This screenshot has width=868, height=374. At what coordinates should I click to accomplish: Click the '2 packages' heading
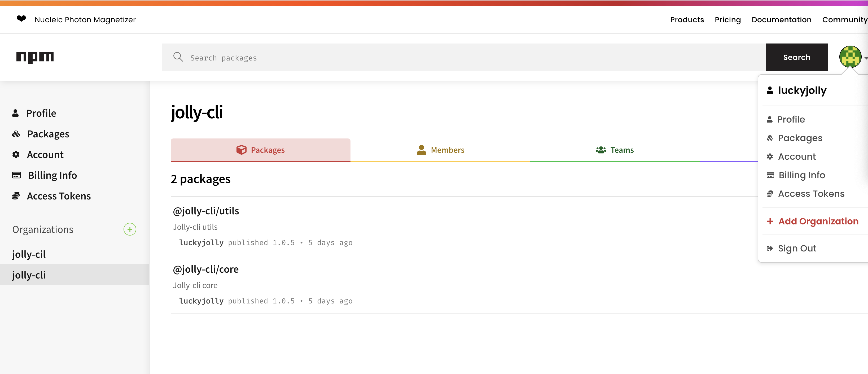tap(200, 179)
